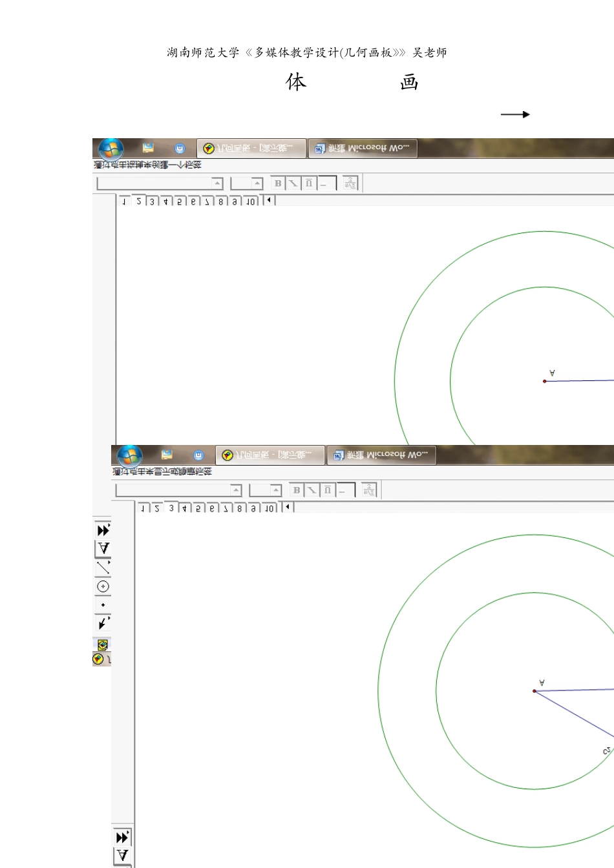The height and width of the screenshot is (868, 614).
Task: Switch to Microsoft Word taskbar button in lower screenshot
Action: point(381,455)
